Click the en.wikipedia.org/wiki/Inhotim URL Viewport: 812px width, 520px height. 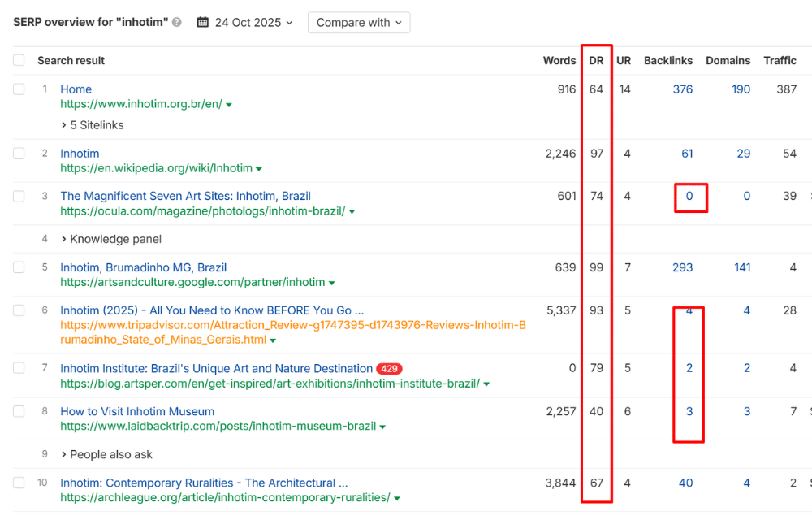pos(157,168)
